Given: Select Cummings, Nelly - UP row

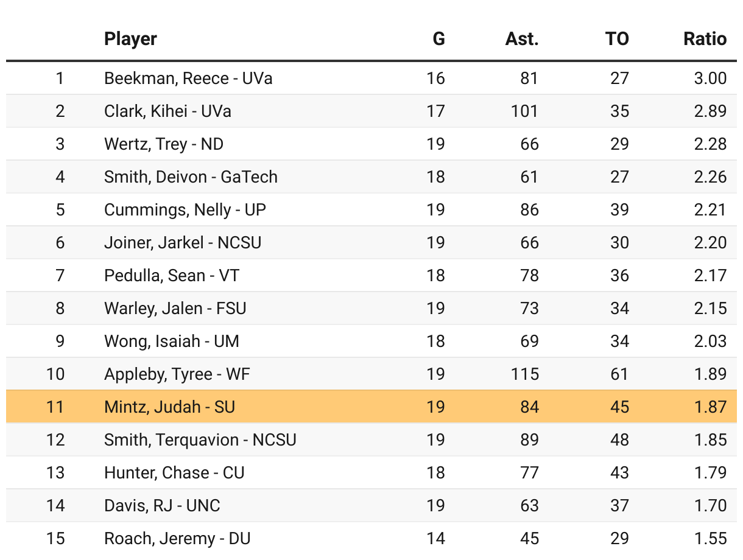Looking at the screenshot, I should point(185,210).
